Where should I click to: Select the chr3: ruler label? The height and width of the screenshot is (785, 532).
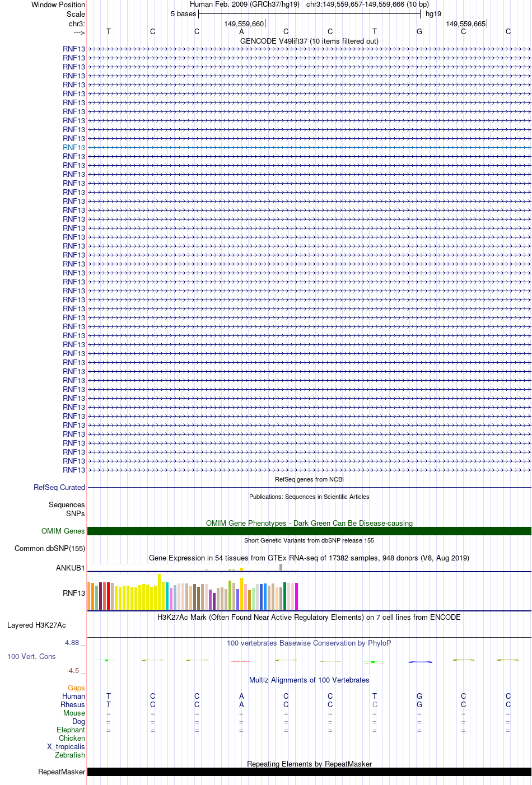[77, 24]
